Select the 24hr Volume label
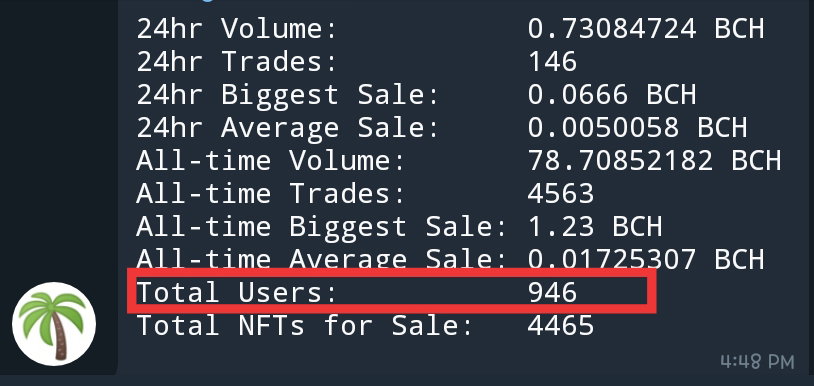Image resolution: width=814 pixels, height=386 pixels. pos(237,29)
